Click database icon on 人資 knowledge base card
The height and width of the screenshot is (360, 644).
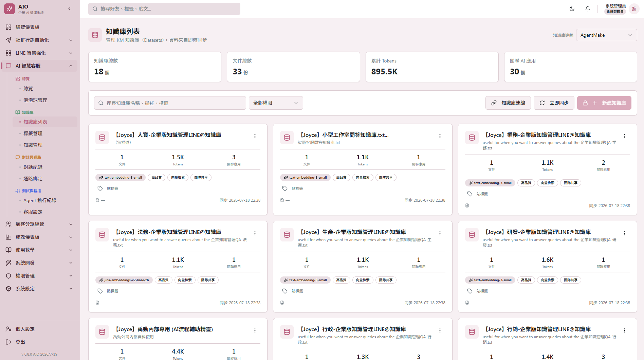pyautogui.click(x=102, y=138)
